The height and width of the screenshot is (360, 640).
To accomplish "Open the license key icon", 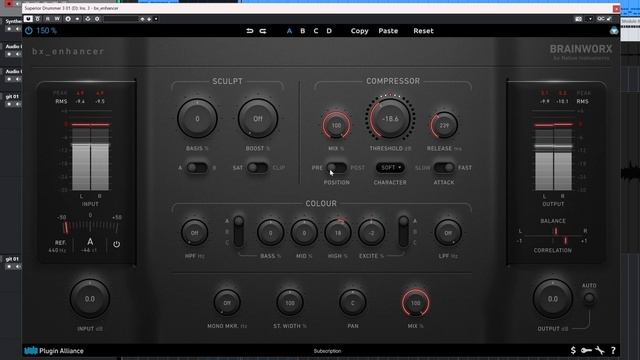I will (586, 350).
